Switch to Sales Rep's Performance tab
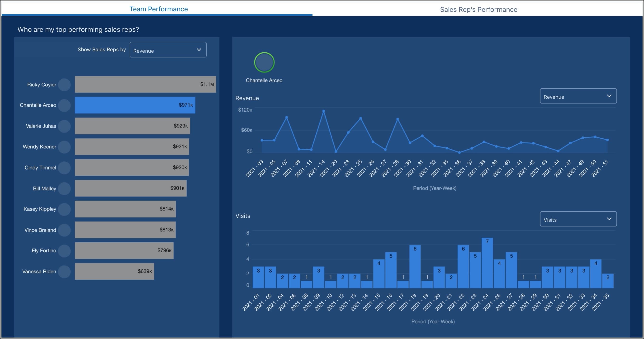The width and height of the screenshot is (644, 339). 478,9
